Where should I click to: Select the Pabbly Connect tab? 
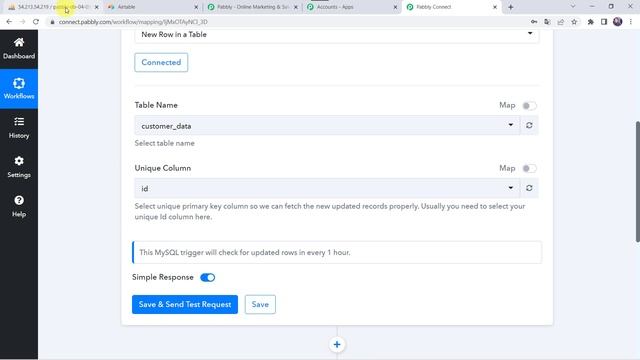451,7
